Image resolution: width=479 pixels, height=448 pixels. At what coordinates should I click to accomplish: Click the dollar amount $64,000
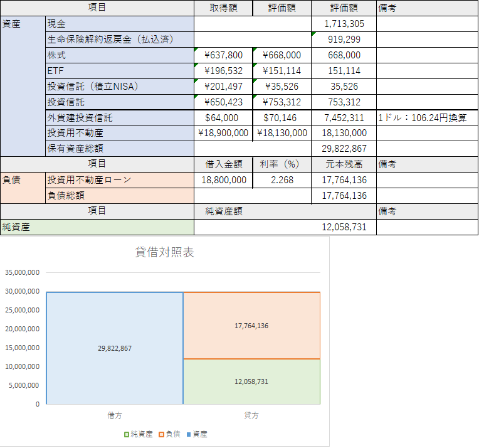tap(223, 118)
